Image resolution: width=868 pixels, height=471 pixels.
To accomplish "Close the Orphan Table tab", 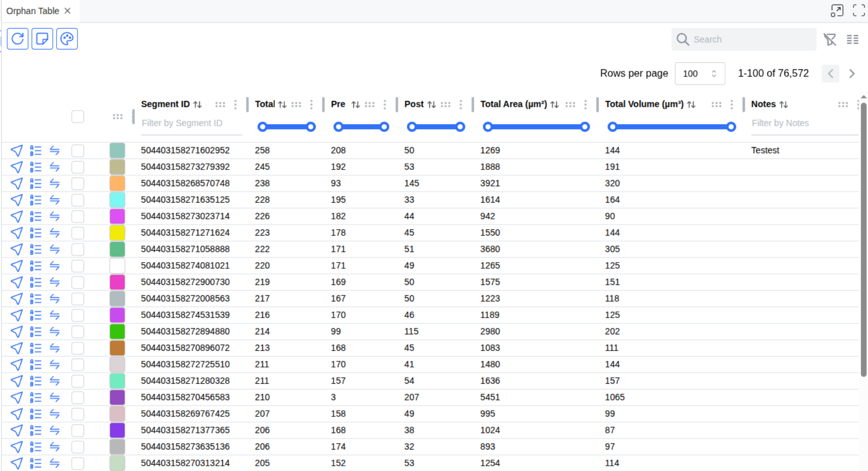I will click(67, 11).
